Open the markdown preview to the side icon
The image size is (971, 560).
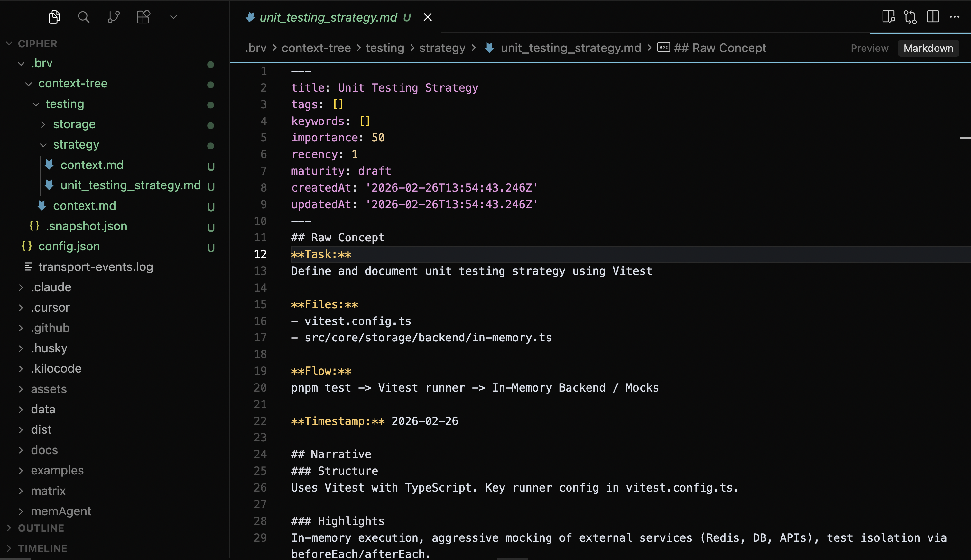pyautogui.click(x=889, y=16)
